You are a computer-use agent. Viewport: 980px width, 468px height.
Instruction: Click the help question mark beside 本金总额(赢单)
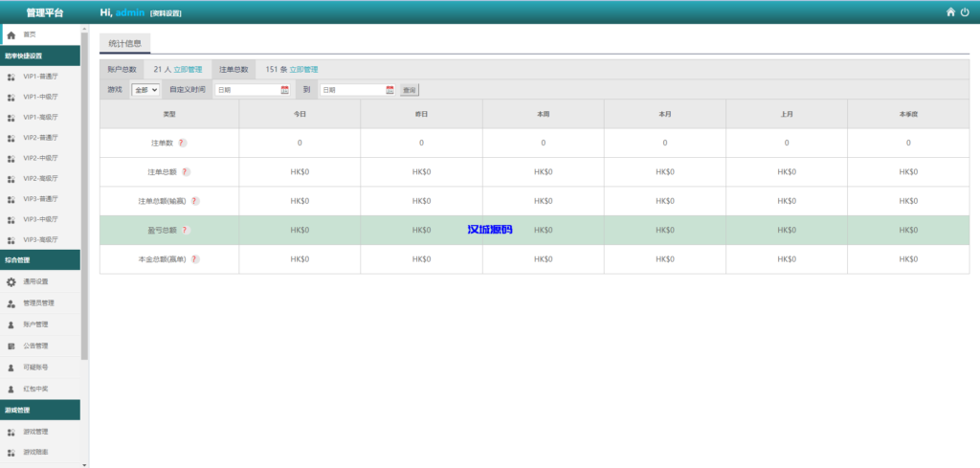pyautogui.click(x=194, y=259)
